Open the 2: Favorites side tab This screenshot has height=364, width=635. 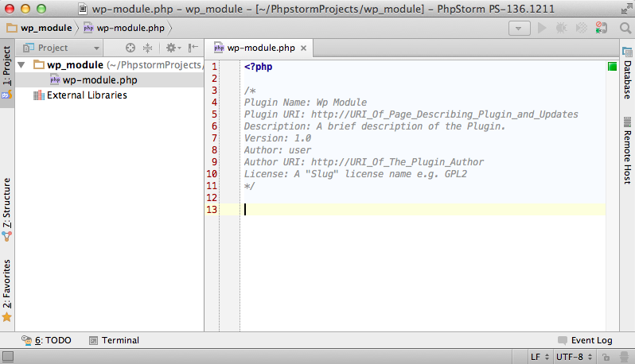pyautogui.click(x=7, y=290)
